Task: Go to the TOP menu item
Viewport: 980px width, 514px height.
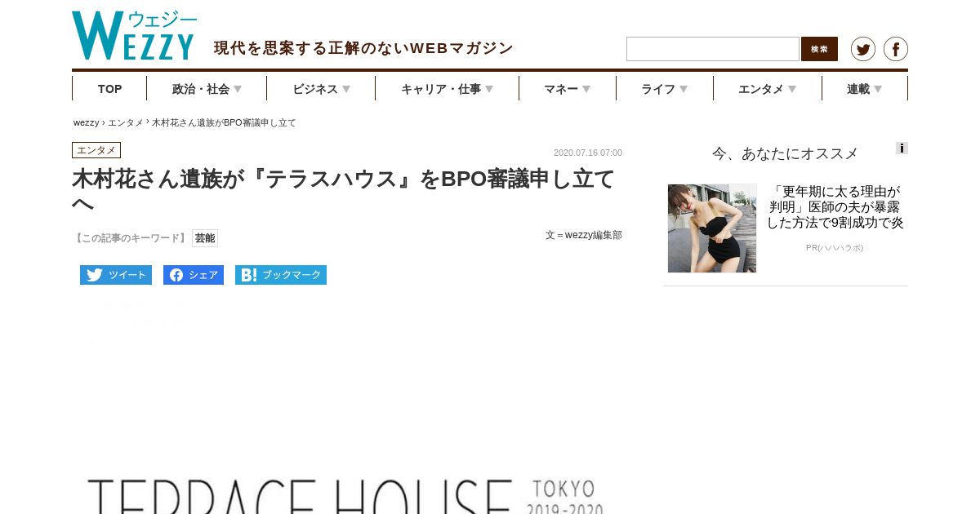Action: pos(109,89)
